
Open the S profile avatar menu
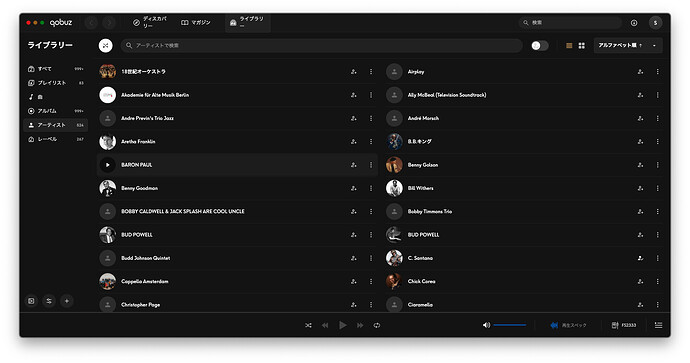coord(655,23)
